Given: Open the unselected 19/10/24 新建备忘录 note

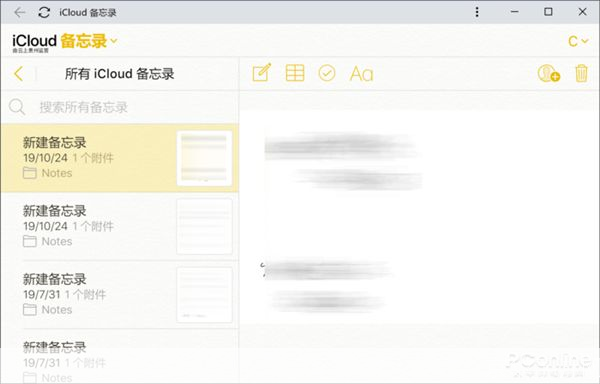Looking at the screenshot, I should (120, 226).
